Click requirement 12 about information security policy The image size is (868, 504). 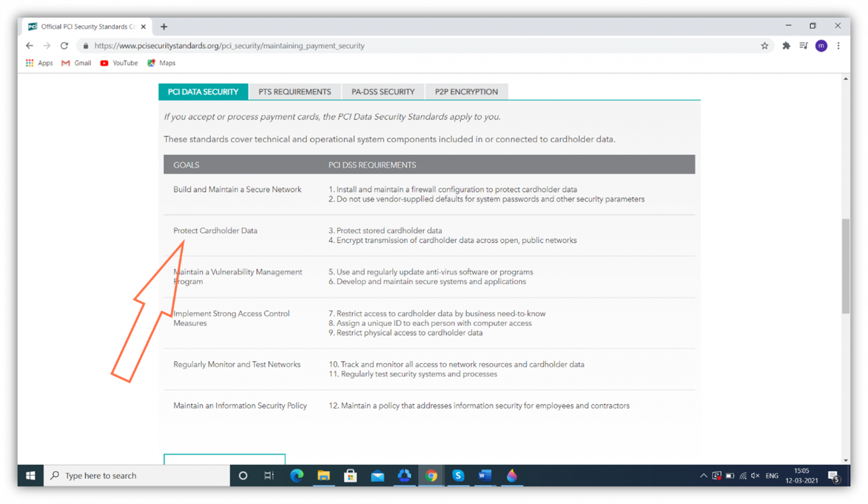click(x=479, y=406)
